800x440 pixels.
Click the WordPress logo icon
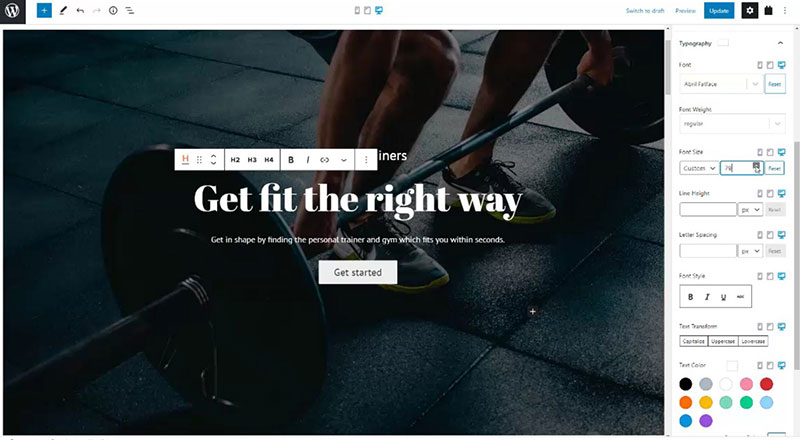tap(12, 11)
